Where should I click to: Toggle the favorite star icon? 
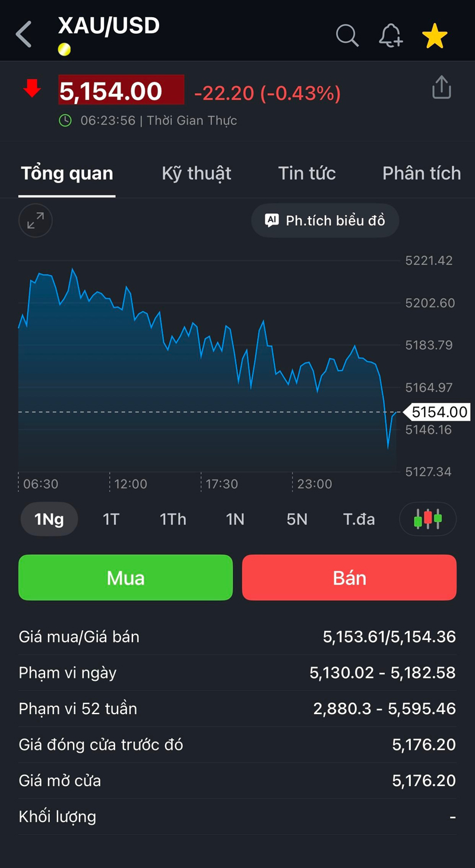(x=435, y=36)
